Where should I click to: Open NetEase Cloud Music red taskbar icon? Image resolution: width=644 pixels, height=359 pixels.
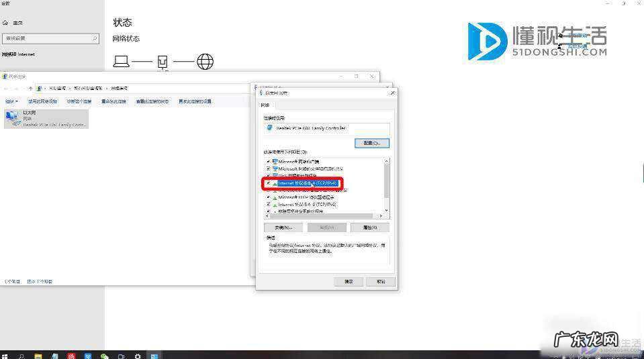click(x=71, y=356)
